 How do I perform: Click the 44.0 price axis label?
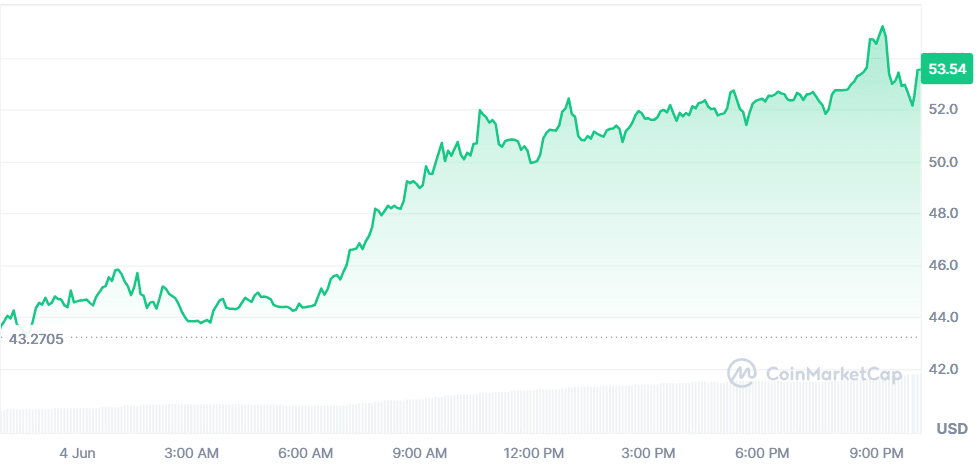(944, 317)
